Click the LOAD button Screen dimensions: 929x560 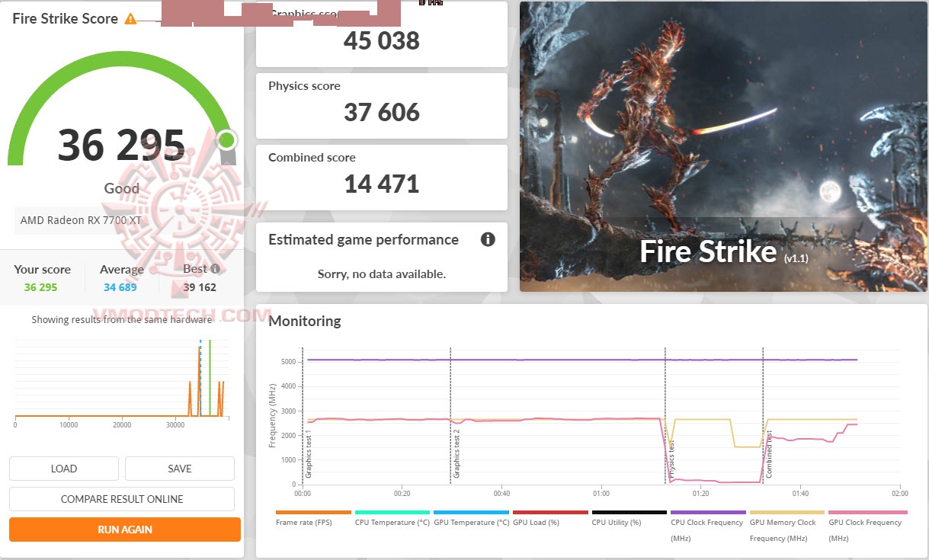(x=64, y=469)
